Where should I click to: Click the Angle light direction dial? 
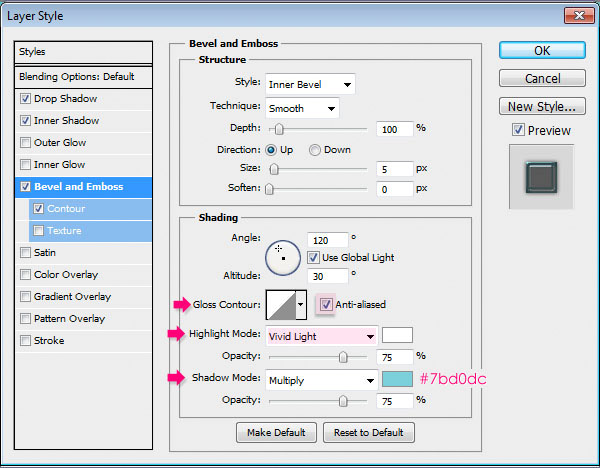(283, 258)
